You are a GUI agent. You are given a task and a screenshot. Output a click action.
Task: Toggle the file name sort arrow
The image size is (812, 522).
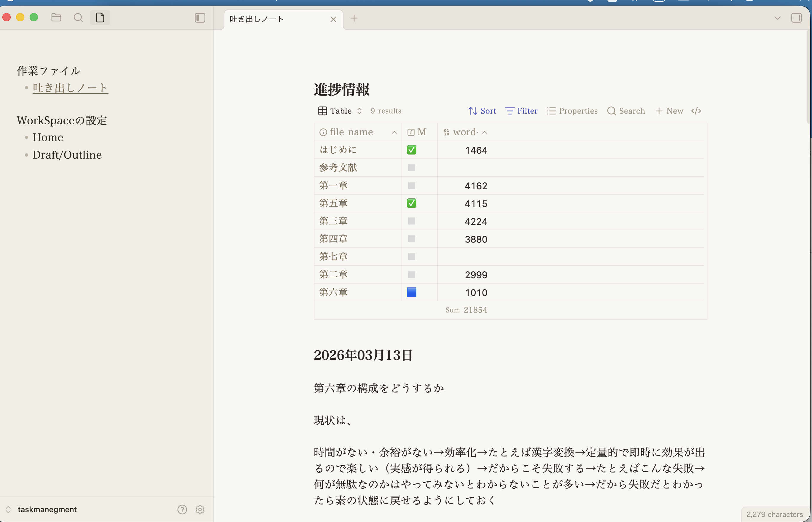394,133
